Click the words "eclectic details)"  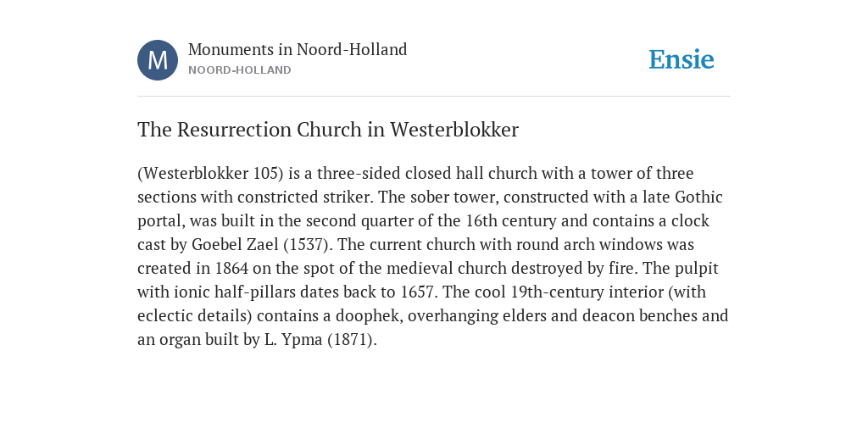195,315
